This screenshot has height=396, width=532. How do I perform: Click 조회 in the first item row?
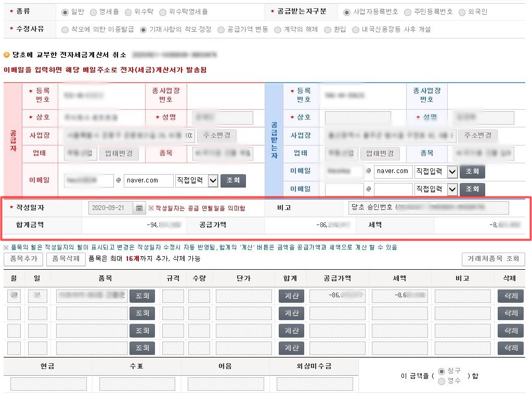point(142,296)
